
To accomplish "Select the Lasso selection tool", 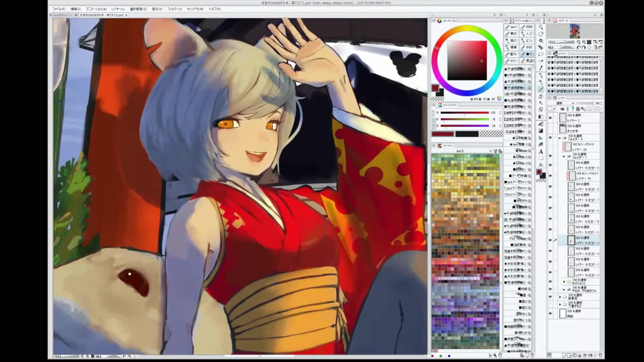I will pos(541,54).
